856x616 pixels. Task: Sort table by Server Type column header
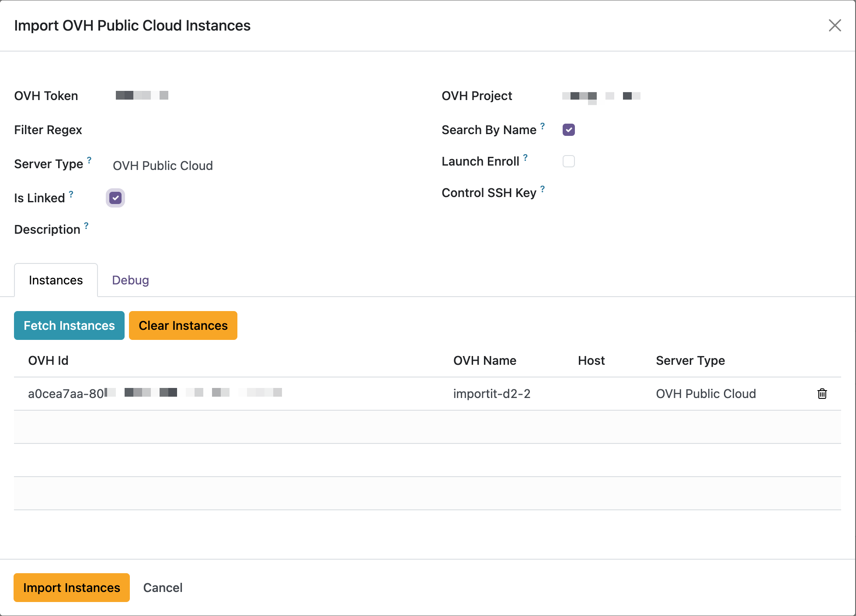690,360
